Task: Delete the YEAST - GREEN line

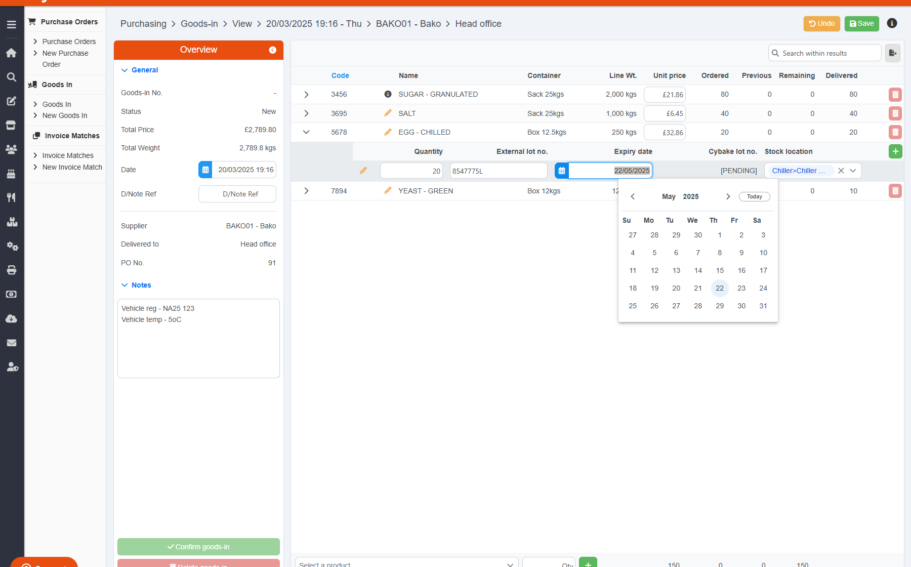Action: pyautogui.click(x=895, y=191)
